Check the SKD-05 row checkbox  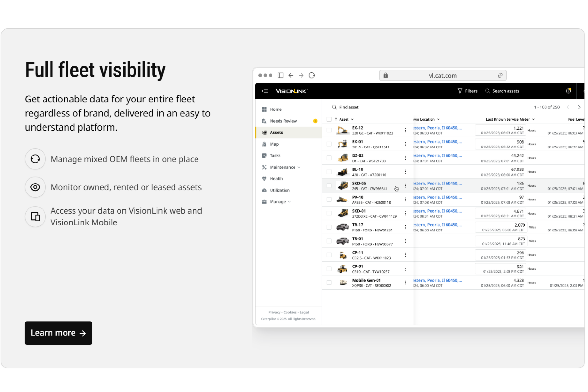(x=329, y=186)
